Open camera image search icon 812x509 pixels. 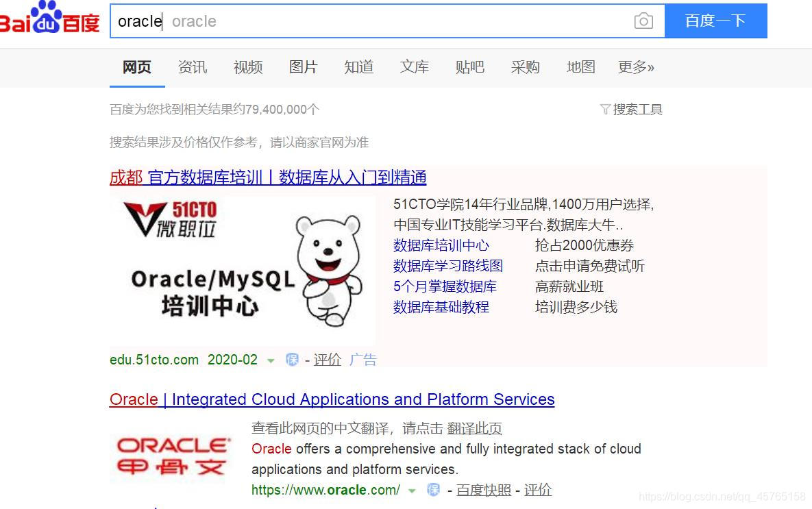(x=643, y=21)
